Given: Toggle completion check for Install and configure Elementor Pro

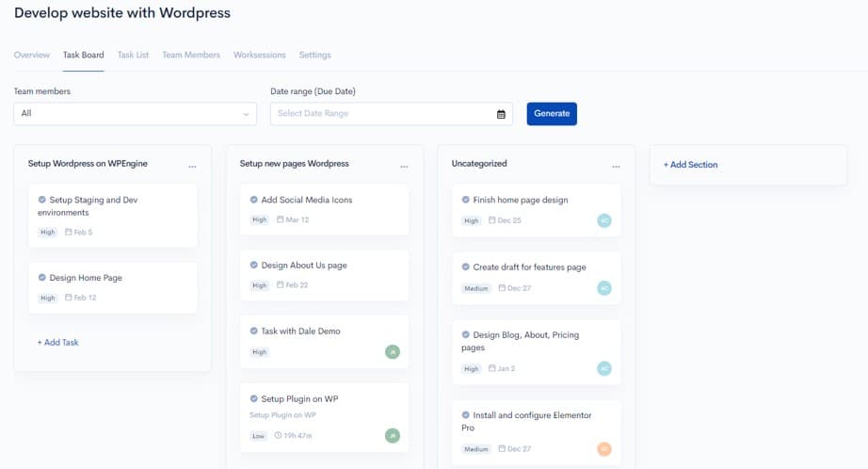Looking at the screenshot, I should [466, 414].
